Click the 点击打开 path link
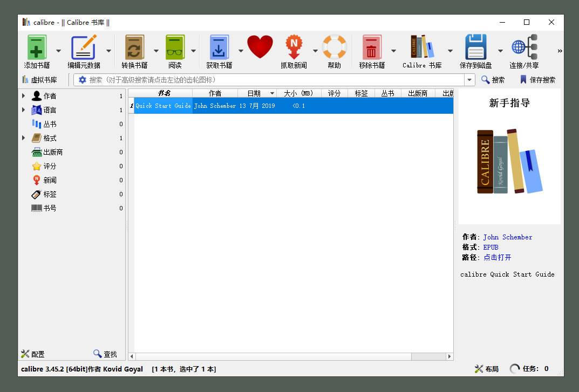 tap(496, 257)
